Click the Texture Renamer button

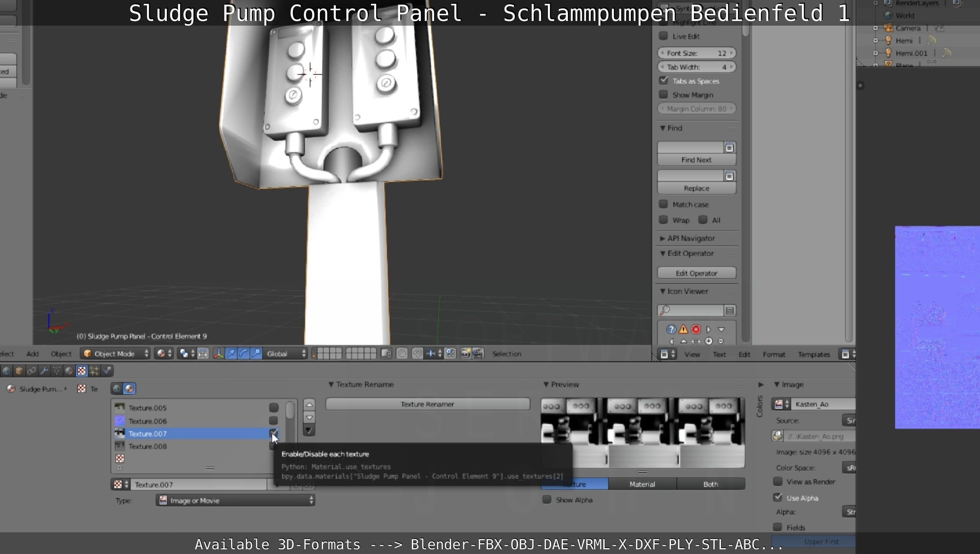tap(427, 404)
